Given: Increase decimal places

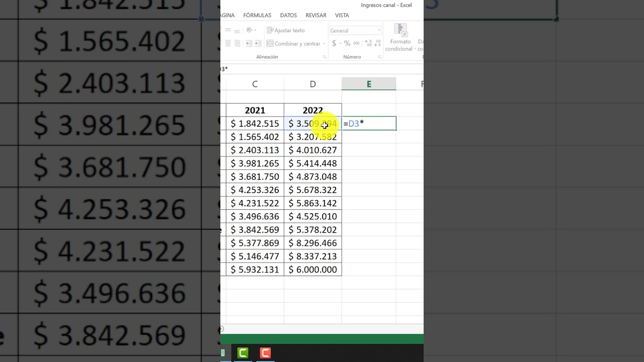Looking at the screenshot, I should point(369,44).
